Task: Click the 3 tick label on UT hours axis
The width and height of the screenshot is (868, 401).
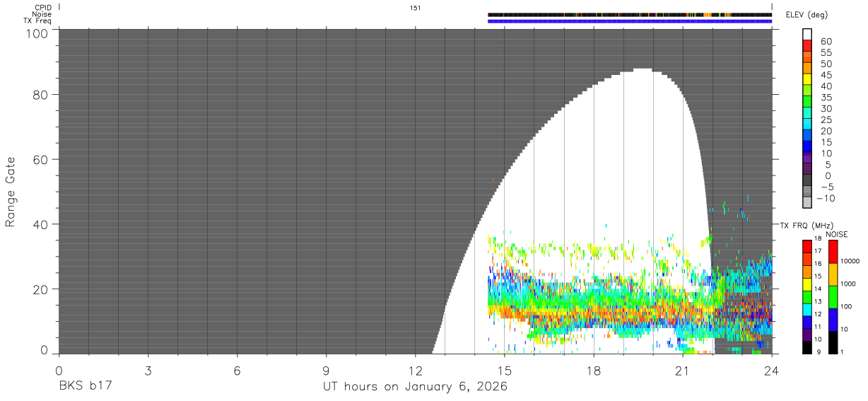Action: 148,371
